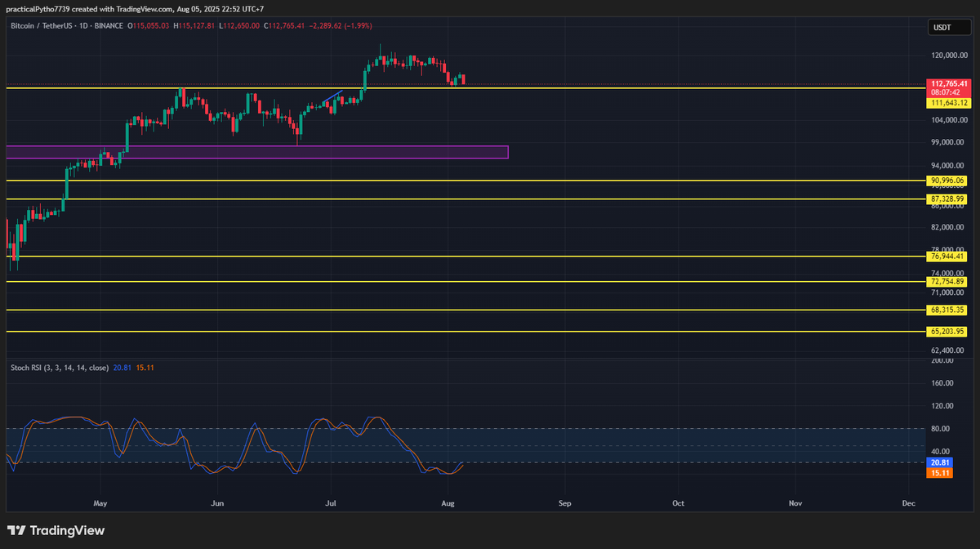980x549 pixels.
Task: Click the Nov label on time axis
Action: [x=795, y=504]
